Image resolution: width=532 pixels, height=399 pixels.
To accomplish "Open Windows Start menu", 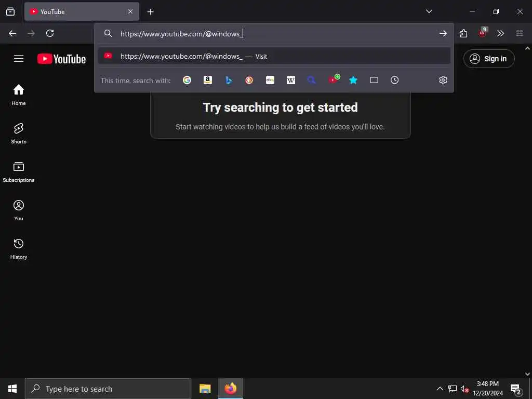I will [x=12, y=389].
